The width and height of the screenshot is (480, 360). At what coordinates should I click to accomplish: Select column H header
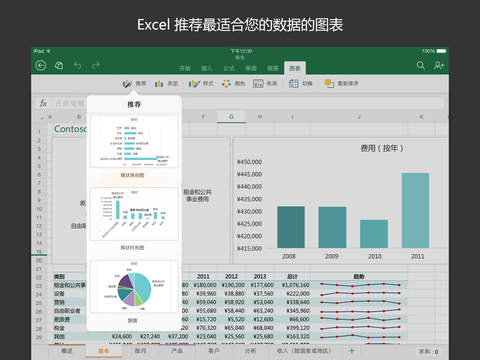pos(260,117)
